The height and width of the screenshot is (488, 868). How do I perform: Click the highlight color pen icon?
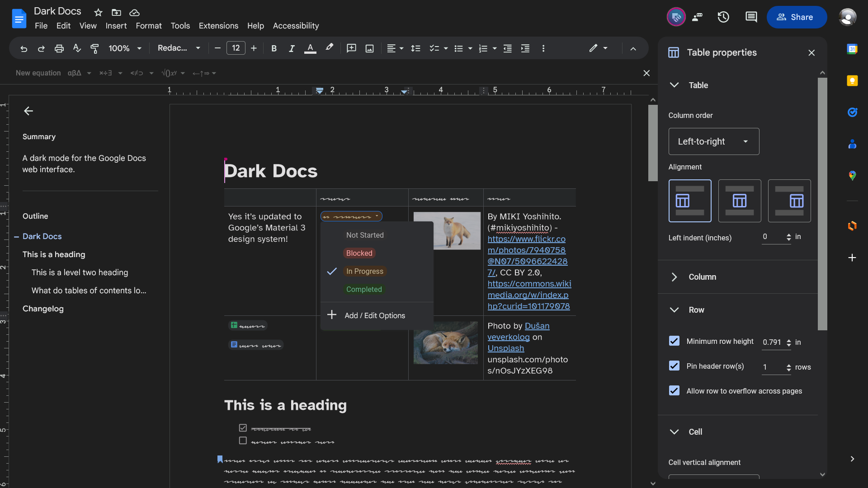(x=329, y=47)
